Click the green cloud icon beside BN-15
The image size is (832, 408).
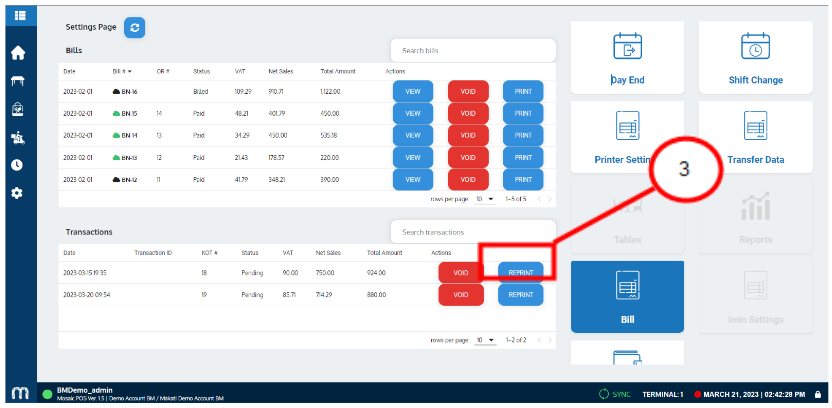coord(117,114)
